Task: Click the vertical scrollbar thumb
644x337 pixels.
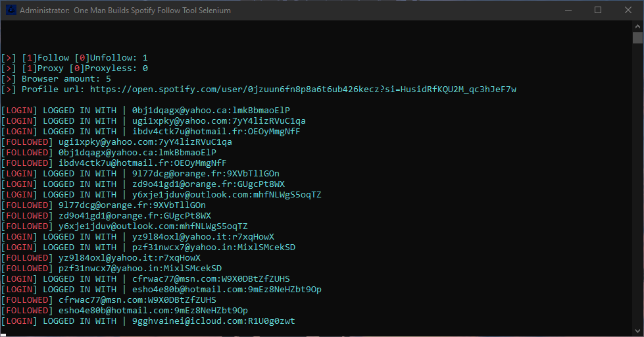Action: [x=637, y=38]
